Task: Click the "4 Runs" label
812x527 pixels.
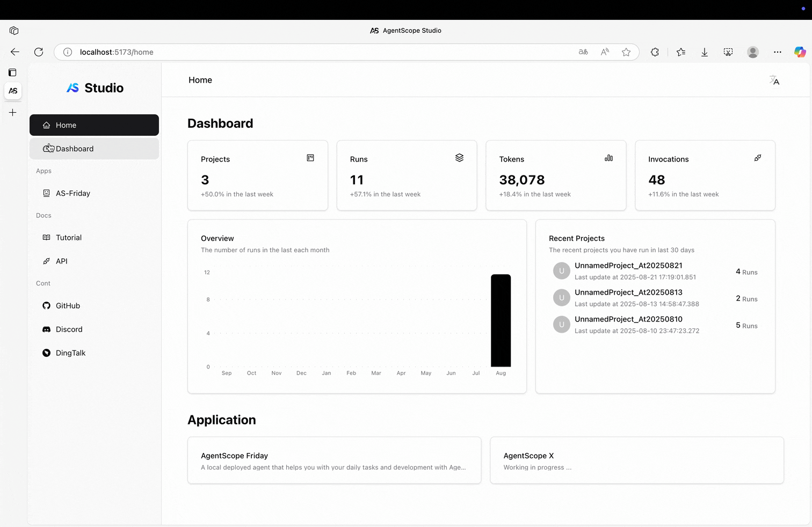Action: [746, 272]
